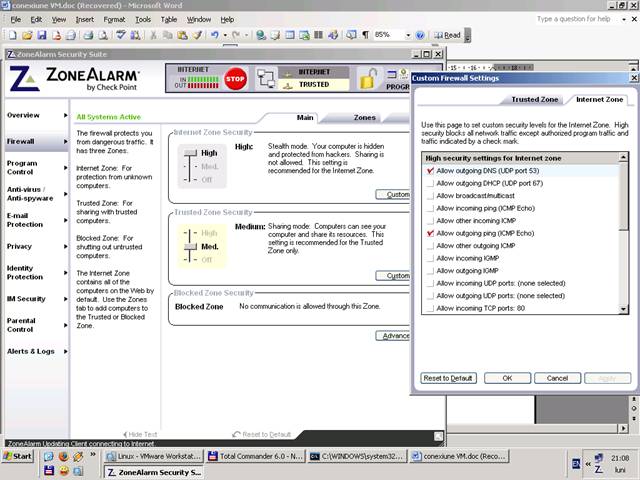Screen dimensions: 640x480
Task: Check Allow incoming IGMP
Action: pyautogui.click(x=430, y=258)
